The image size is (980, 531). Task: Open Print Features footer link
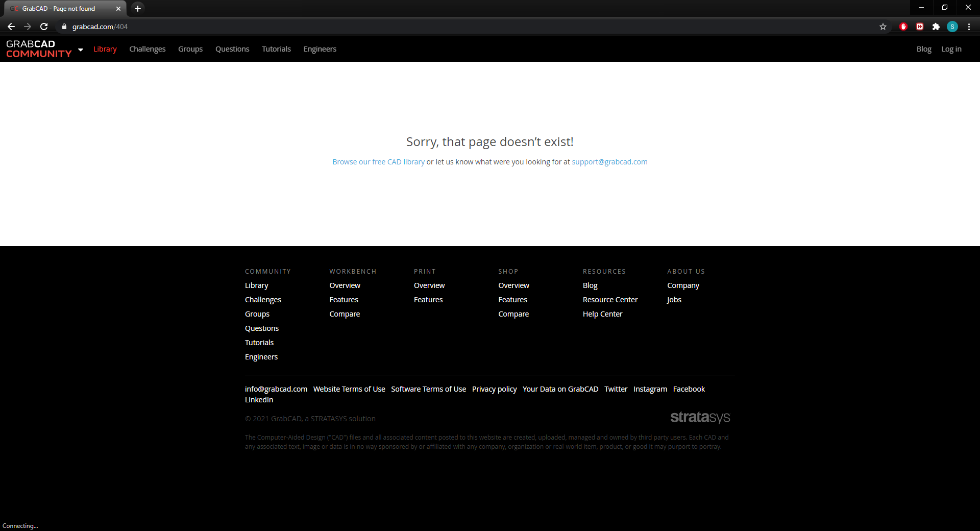pyautogui.click(x=428, y=300)
